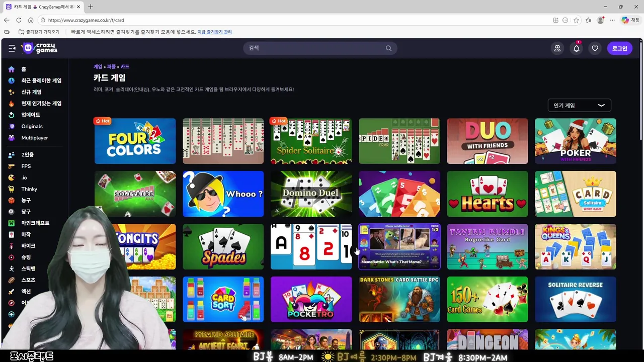Click the .io category icon

coord(11,177)
